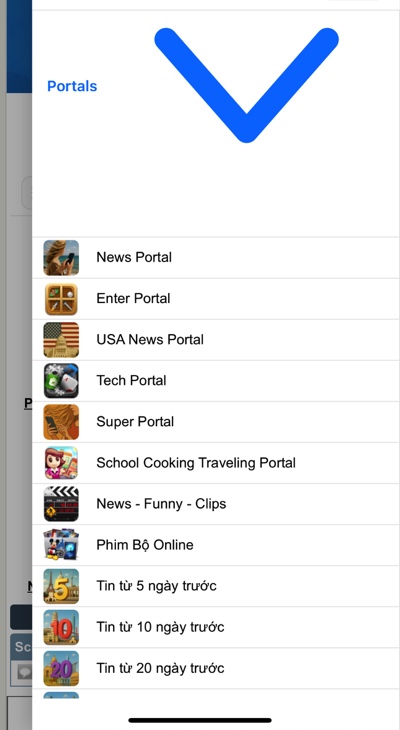Open the Tin từ 20 ngày trước item

click(x=216, y=668)
